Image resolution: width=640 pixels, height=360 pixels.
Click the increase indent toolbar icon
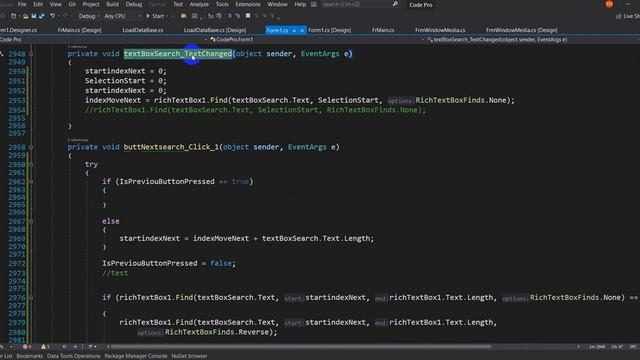[x=219, y=16]
